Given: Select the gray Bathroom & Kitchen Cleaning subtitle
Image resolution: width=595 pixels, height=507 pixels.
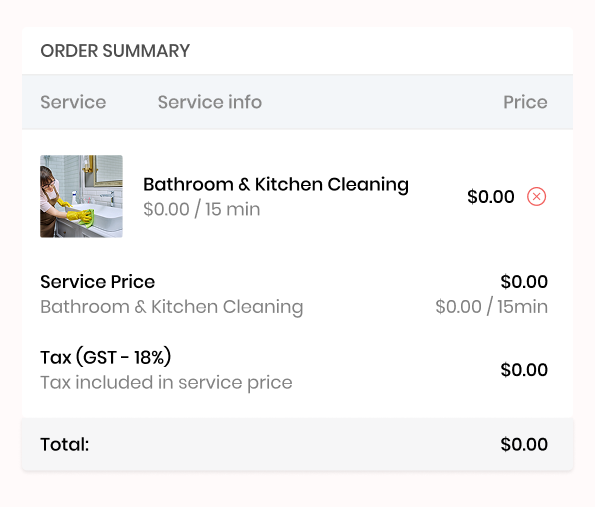Looking at the screenshot, I should (172, 307).
